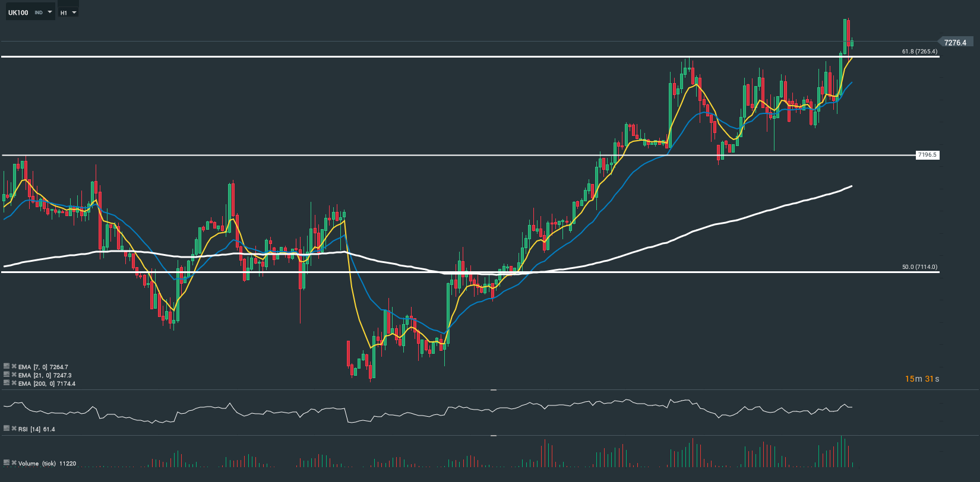980x482 pixels.
Task: Select the 61.8 Fibonacci level label
Action: (x=919, y=52)
